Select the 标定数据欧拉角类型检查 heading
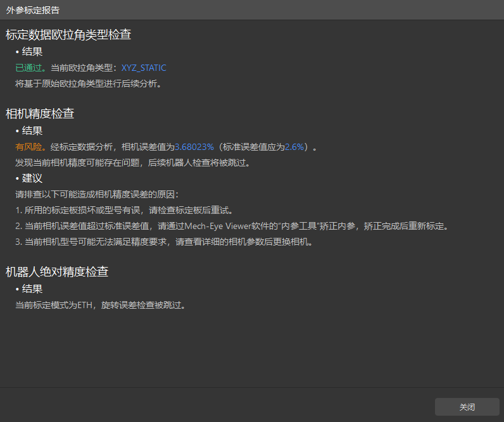 pyautogui.click(x=68, y=35)
